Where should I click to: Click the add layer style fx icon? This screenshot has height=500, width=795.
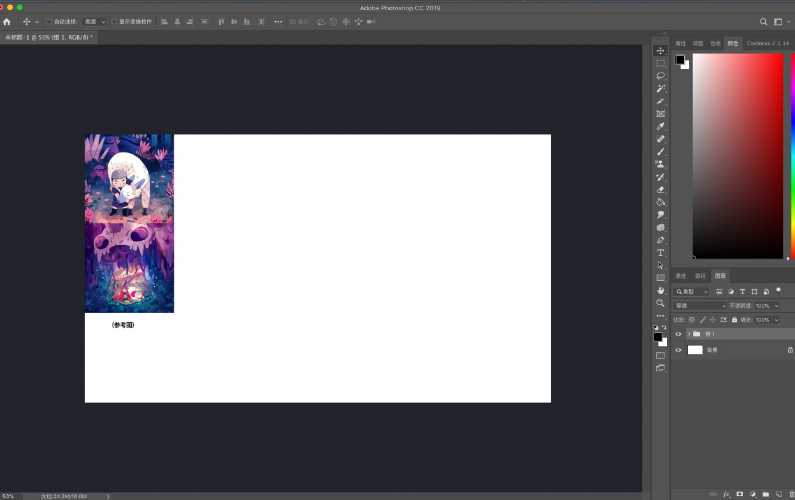726,494
